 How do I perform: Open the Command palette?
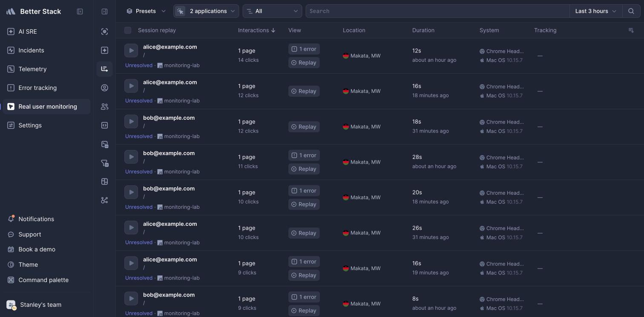47,280
